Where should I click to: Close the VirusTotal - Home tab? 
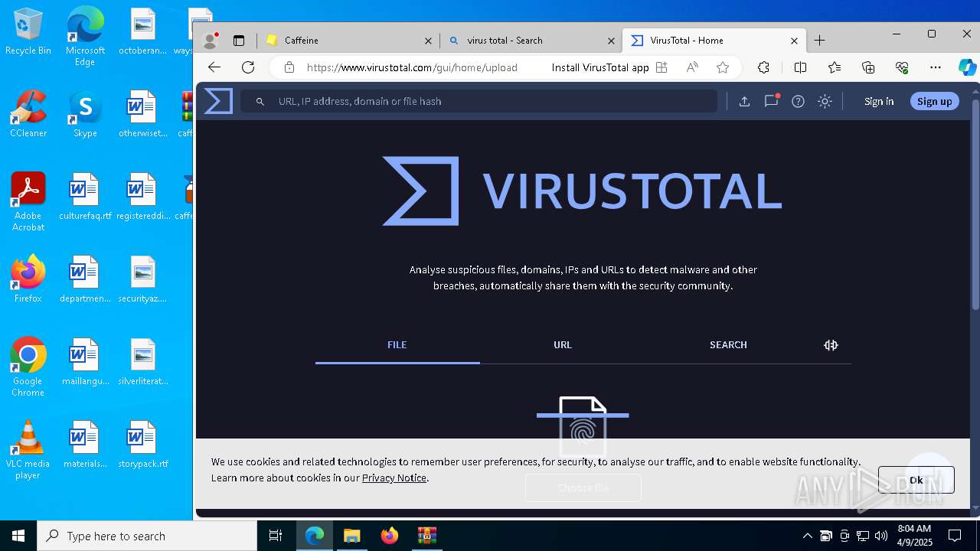pos(794,41)
